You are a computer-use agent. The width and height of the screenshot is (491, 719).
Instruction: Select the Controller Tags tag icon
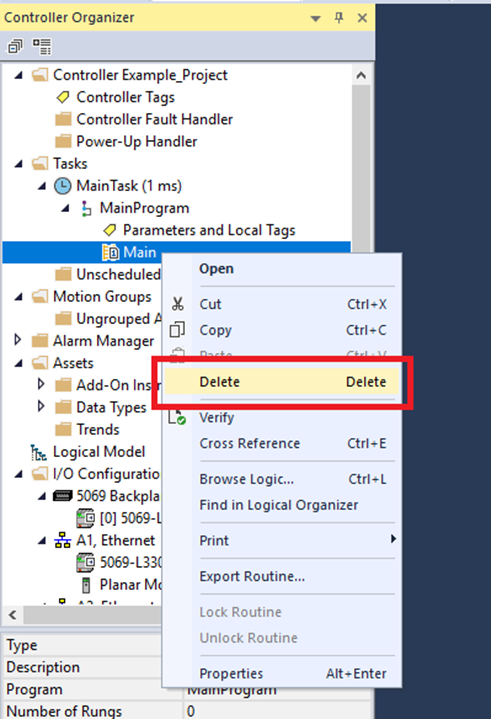[x=63, y=97]
